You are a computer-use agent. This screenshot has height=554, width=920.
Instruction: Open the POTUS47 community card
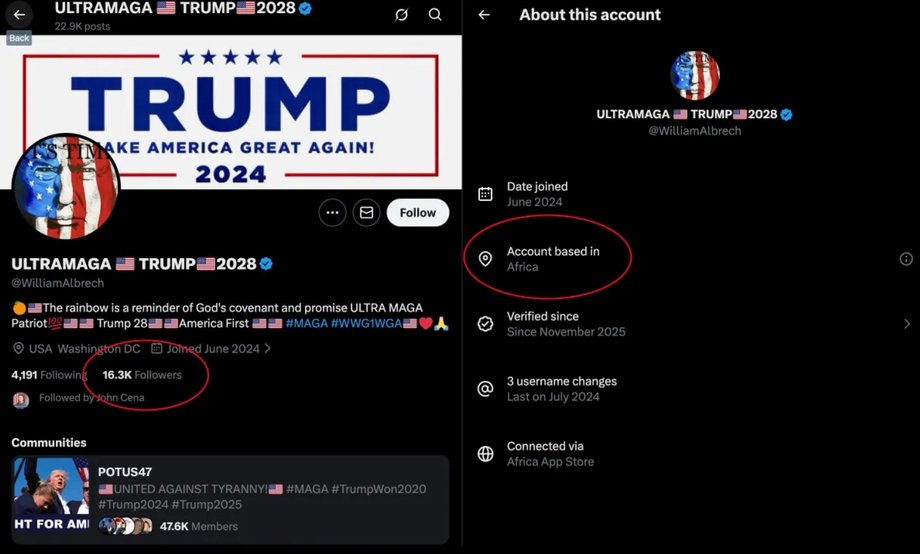pyautogui.click(x=230, y=499)
